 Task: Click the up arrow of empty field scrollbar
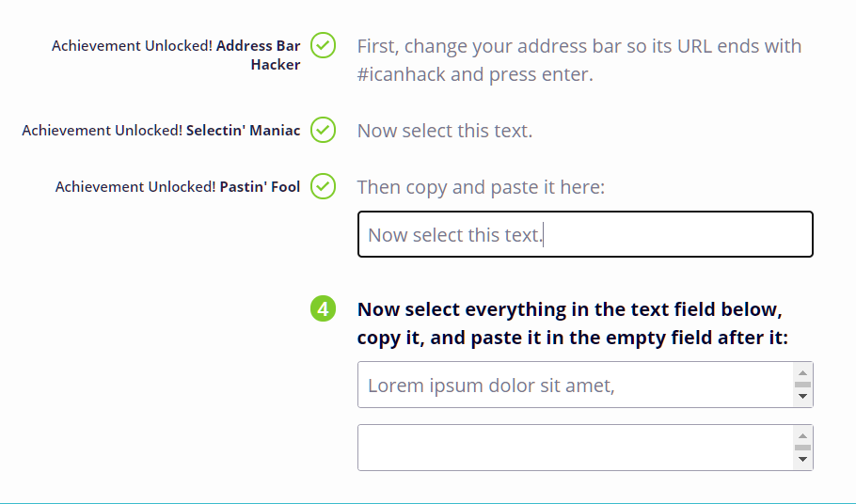click(802, 435)
